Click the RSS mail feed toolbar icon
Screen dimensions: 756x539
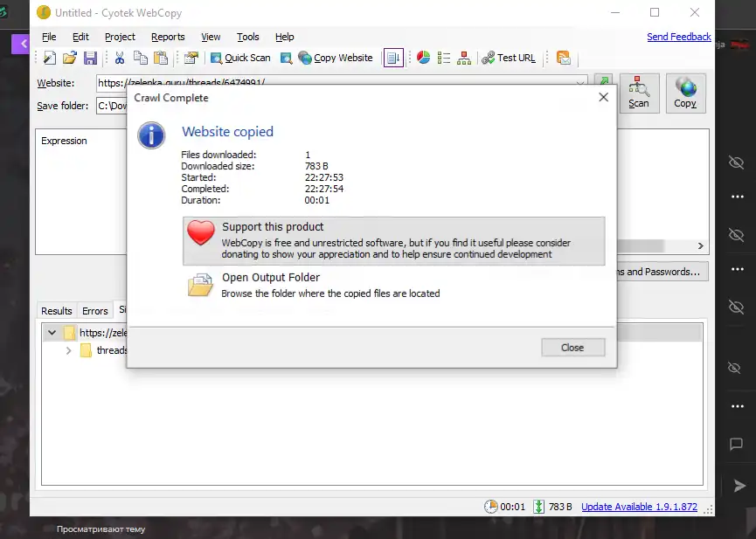pyautogui.click(x=563, y=58)
